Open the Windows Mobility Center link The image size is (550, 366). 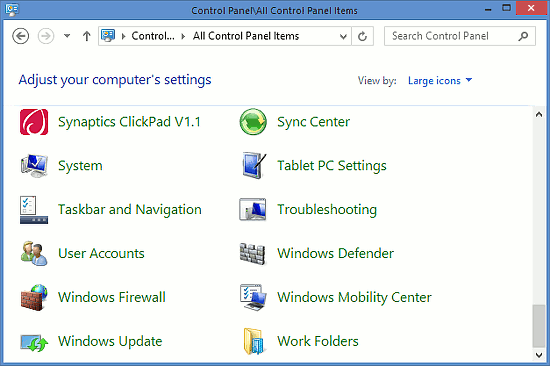[x=354, y=298]
